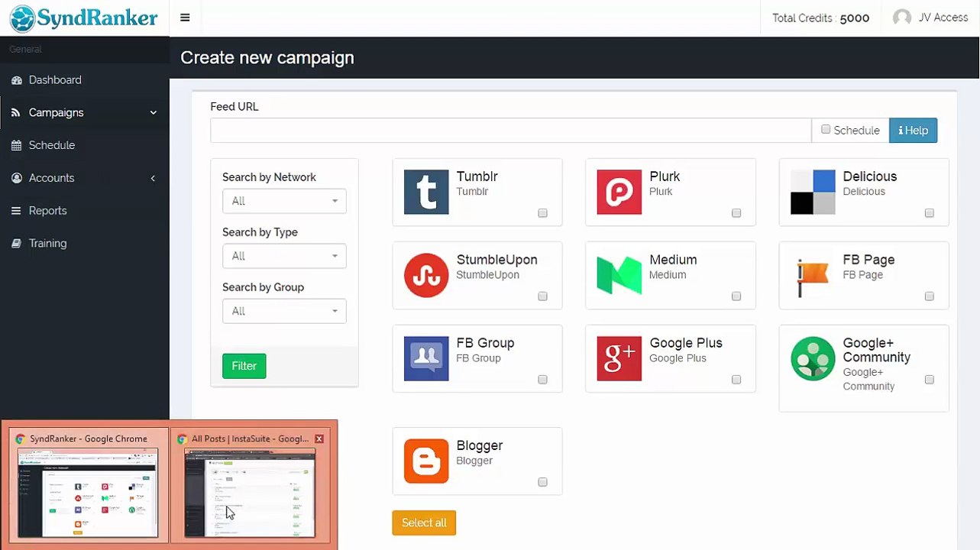This screenshot has width=980, height=550.
Task: Close the All Posts InstaSuite preview
Action: (319, 438)
